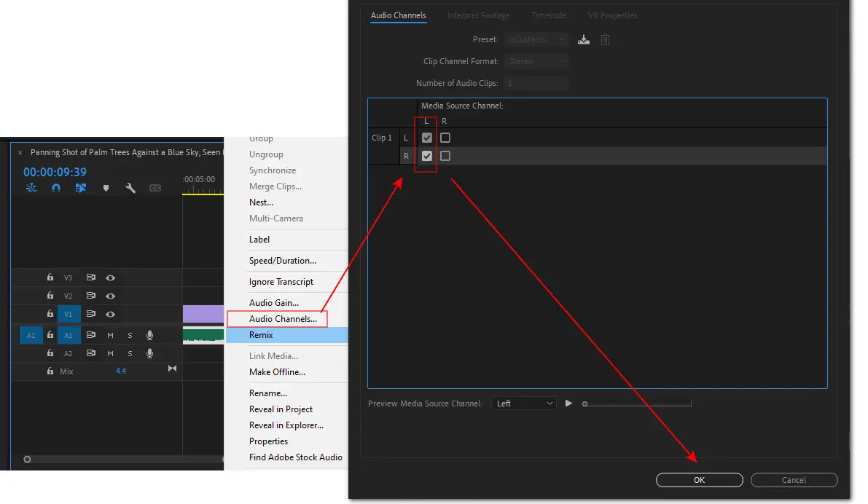Delete the audio channel preset trash icon
This screenshot has height=504, width=868.
(605, 40)
